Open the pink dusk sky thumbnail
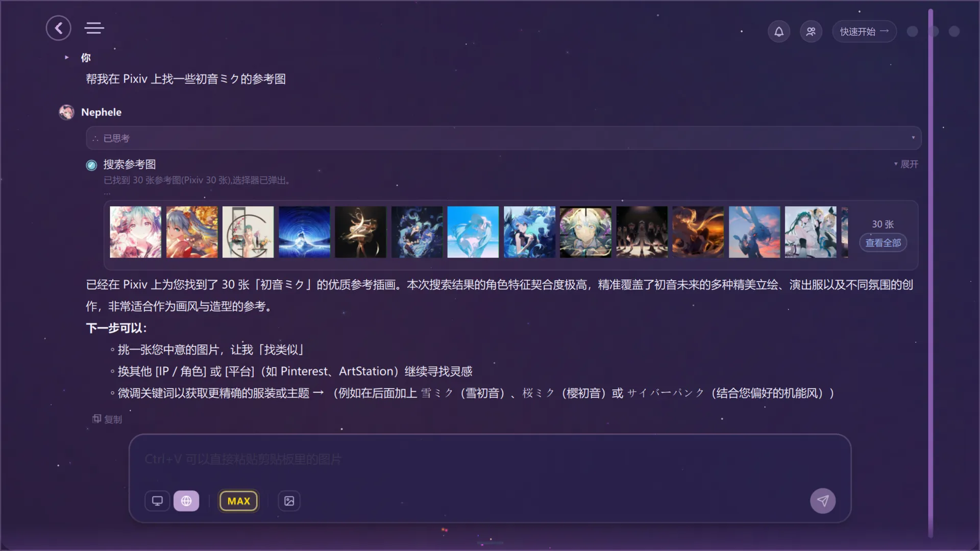Screen dimensions: 980x551 754,232
